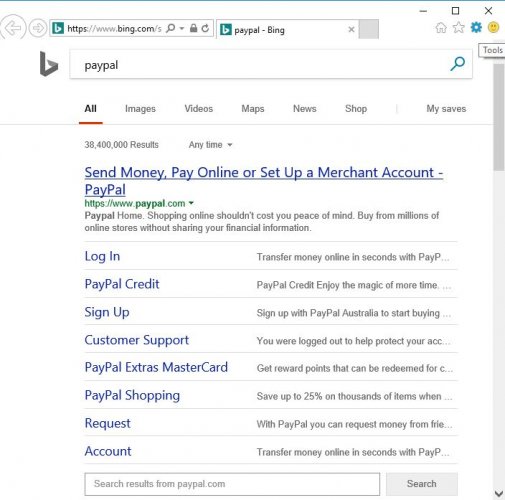This screenshot has width=505, height=500.
Task: Click the security padlock icon
Action: coord(193,28)
